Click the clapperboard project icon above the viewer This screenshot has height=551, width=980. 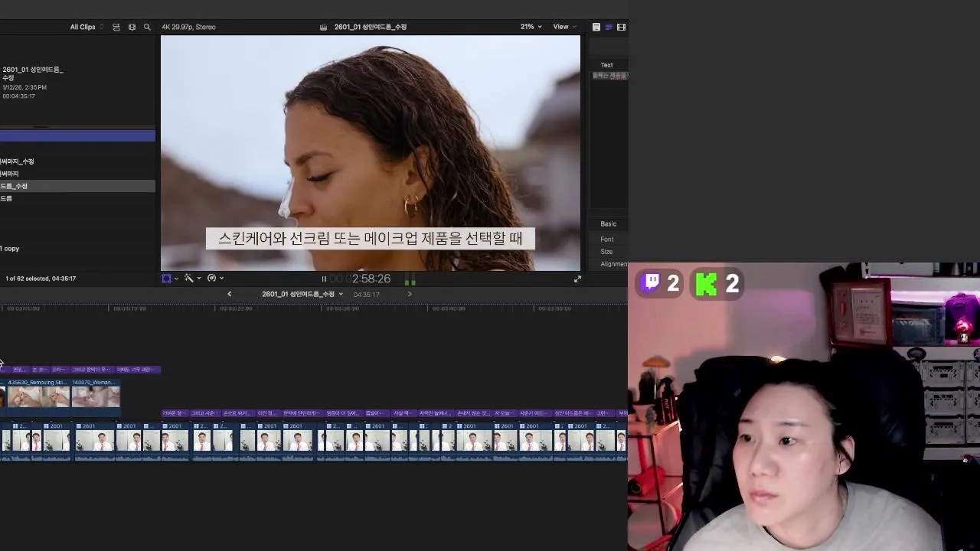[324, 27]
